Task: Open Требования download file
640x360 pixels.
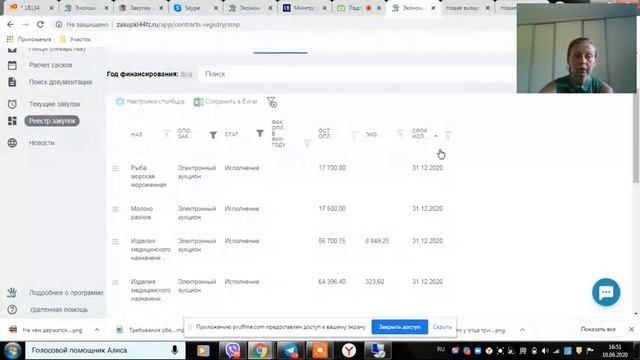Action: coord(150,330)
